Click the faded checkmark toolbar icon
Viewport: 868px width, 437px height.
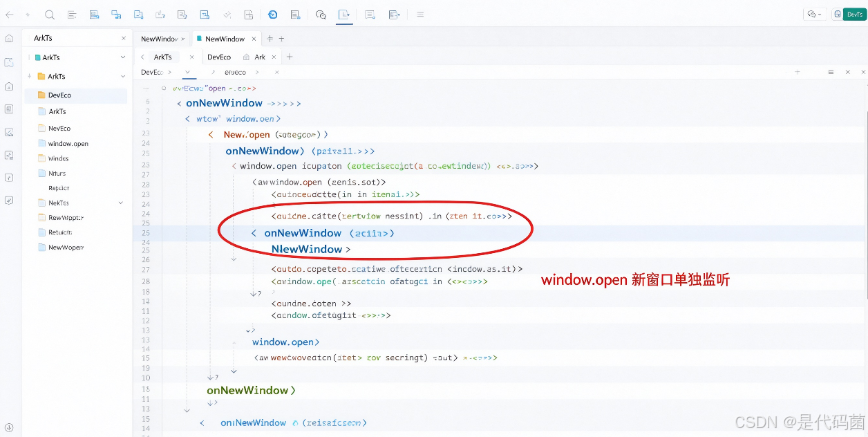(227, 15)
